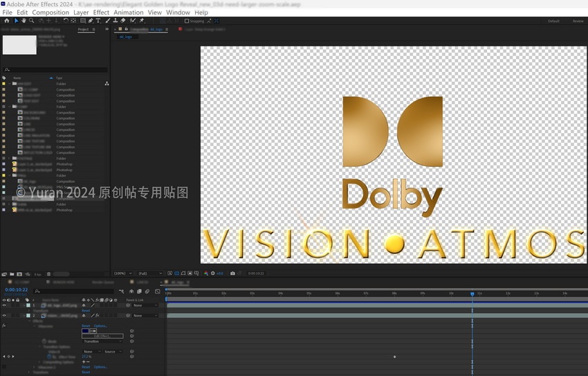Open the Animation menu
The image size is (588, 376).
click(x=128, y=12)
